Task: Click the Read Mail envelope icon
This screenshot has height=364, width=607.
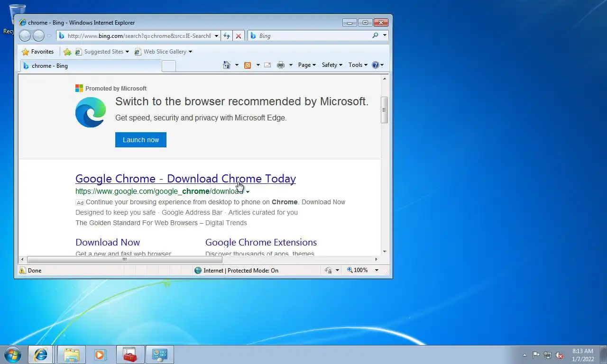Action: click(267, 65)
